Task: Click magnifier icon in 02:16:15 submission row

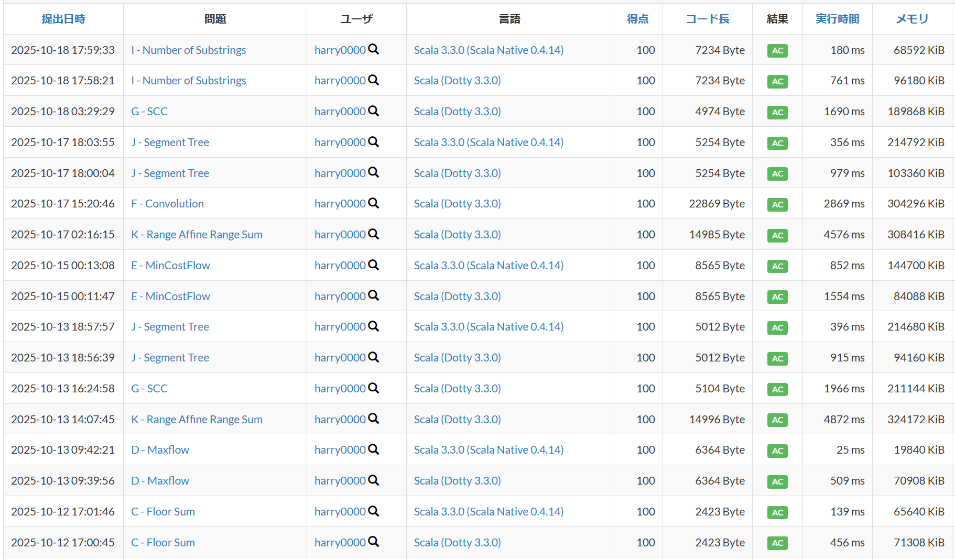Action: [x=373, y=234]
